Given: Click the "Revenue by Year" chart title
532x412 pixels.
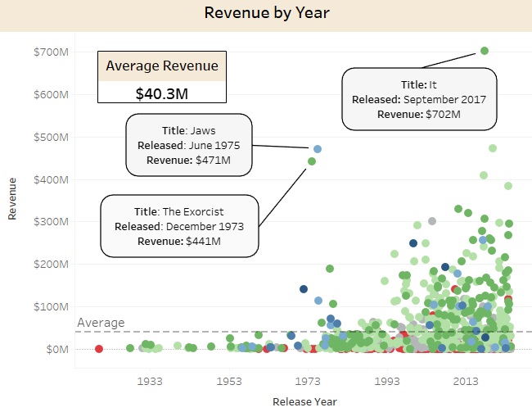Looking at the screenshot, I should (x=266, y=13).
